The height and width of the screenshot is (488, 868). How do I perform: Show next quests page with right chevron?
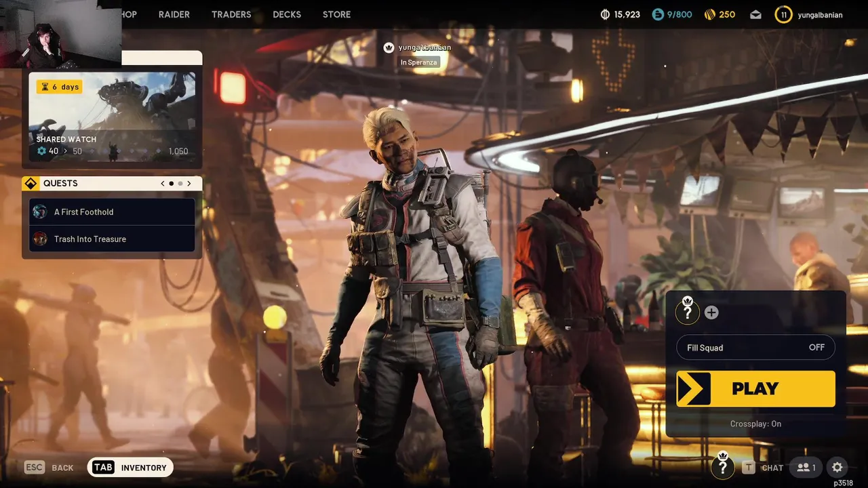pos(189,184)
